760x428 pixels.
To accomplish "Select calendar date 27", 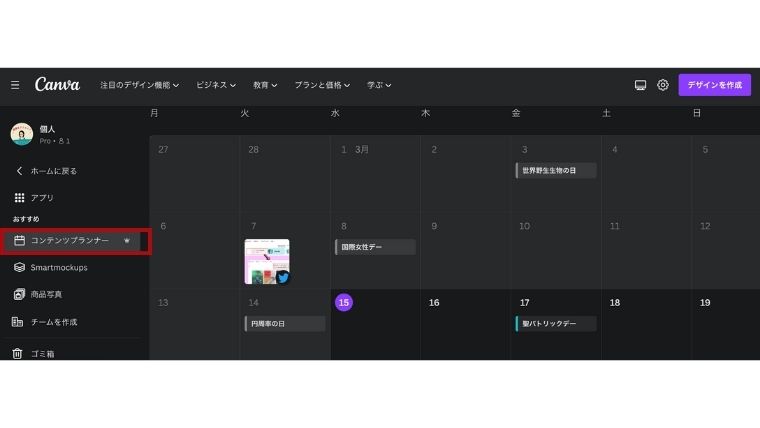I will pos(163,149).
